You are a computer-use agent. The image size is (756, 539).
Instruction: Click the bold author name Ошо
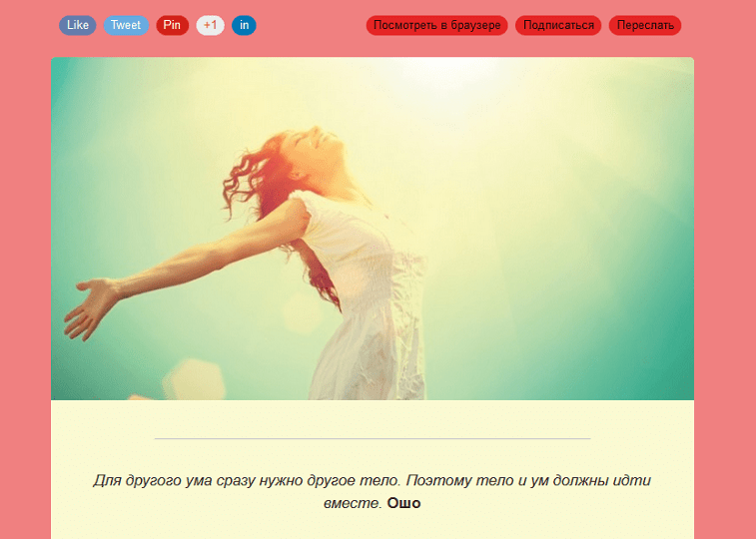coord(403,503)
